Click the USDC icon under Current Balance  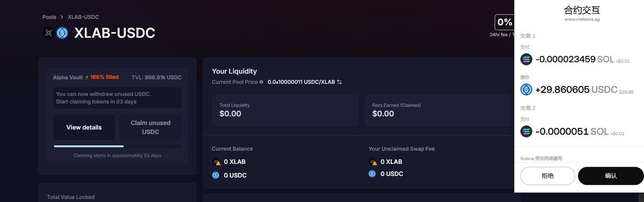[x=216, y=175]
